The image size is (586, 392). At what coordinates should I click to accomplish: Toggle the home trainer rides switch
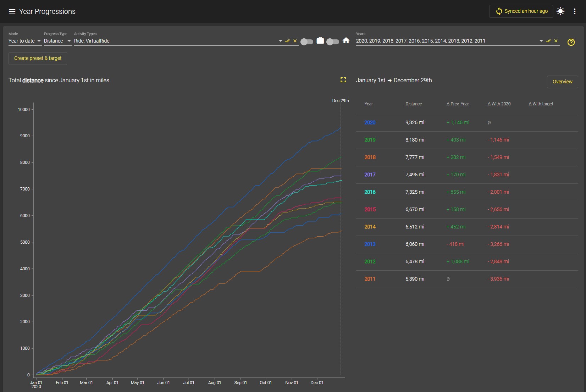[x=333, y=42]
